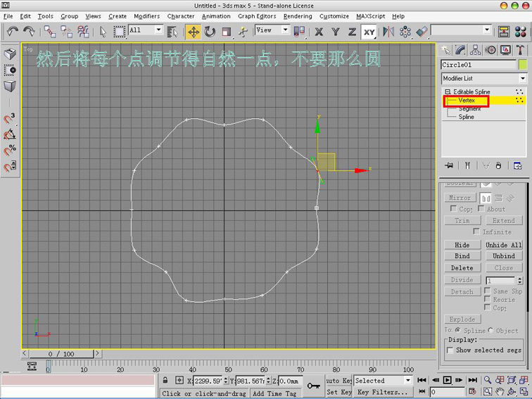Switch to the Utilities hammer tab
The image size is (532, 399).
coord(520,50)
